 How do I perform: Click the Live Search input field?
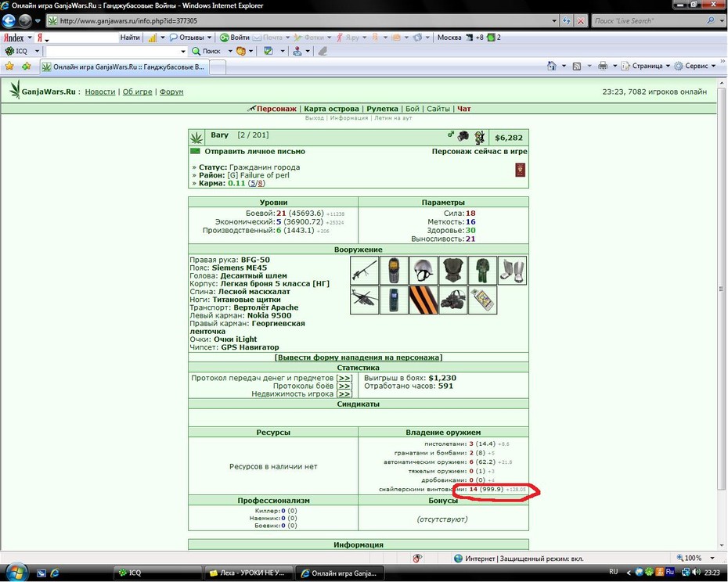pos(649,21)
